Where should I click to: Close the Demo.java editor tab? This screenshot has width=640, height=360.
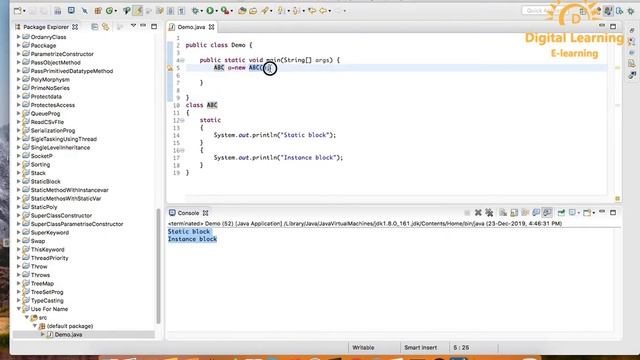(x=211, y=27)
